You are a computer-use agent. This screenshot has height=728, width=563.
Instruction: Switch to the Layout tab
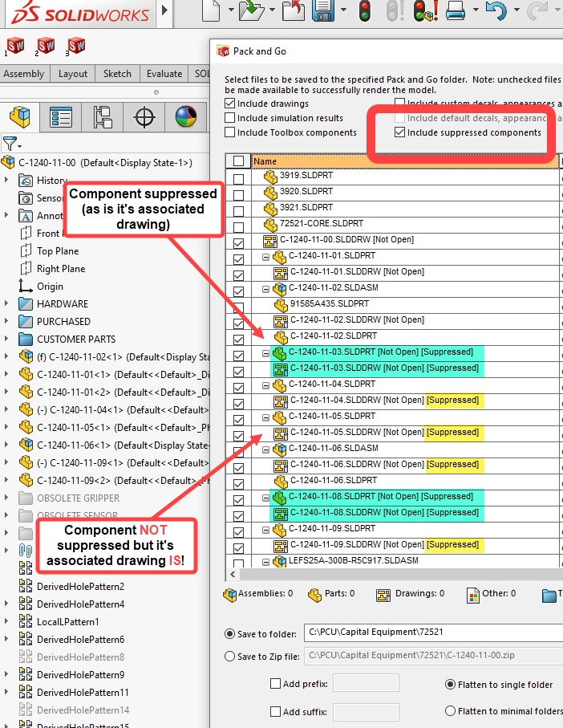pyautogui.click(x=73, y=73)
